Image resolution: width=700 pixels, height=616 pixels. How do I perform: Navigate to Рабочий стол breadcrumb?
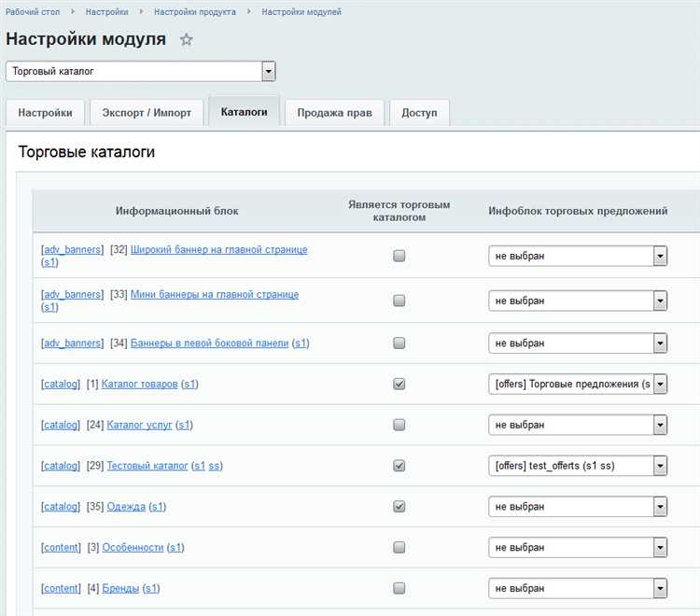33,12
